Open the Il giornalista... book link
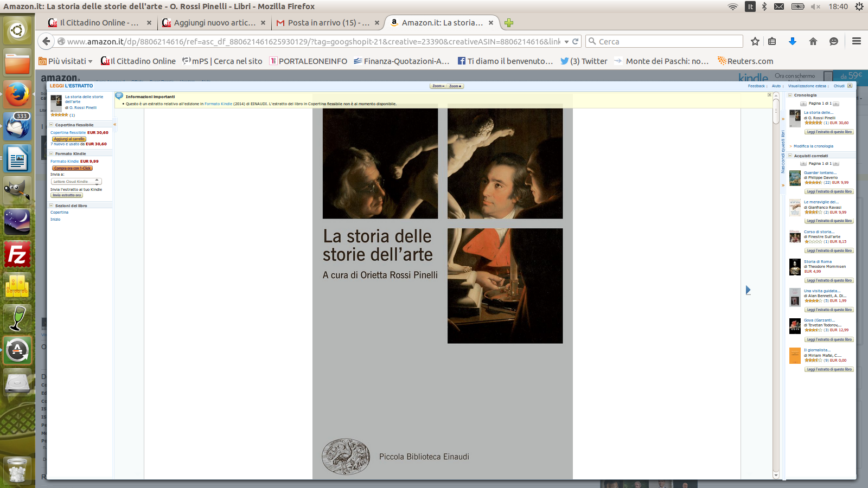This screenshot has width=868, height=488. 817,350
